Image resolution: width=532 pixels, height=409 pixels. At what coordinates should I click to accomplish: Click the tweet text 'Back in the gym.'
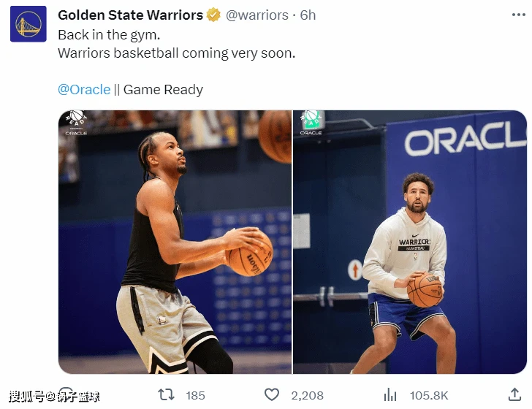pyautogui.click(x=109, y=35)
